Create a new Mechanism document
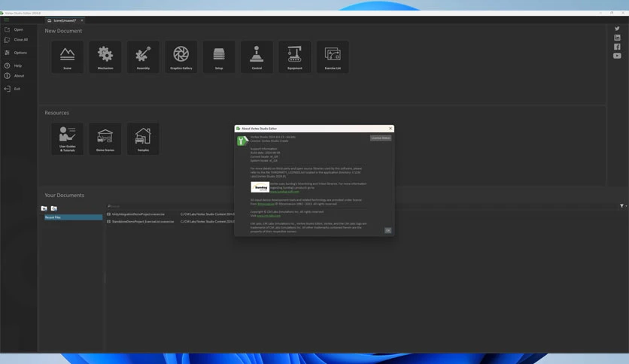Screen dimensions: 629x364 point(105,57)
